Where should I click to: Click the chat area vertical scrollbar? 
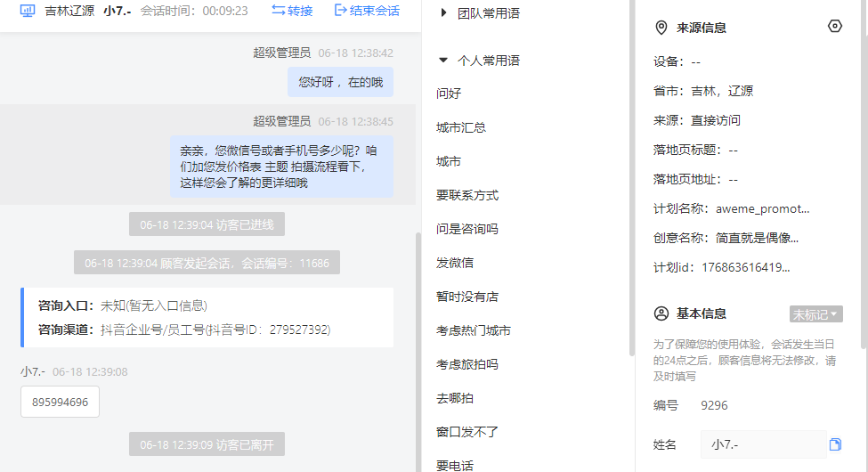point(418,353)
